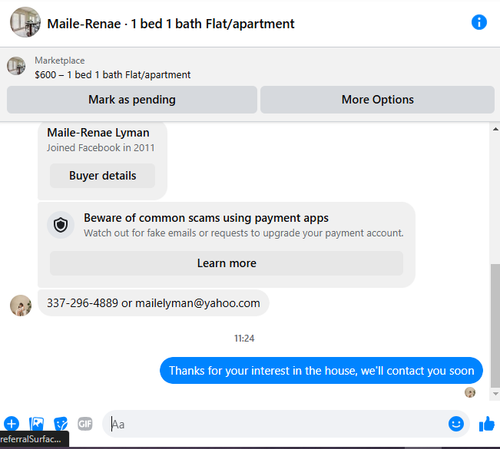Click message with 337-296-4889 and email
This screenshot has height=449, width=500.
click(x=153, y=303)
